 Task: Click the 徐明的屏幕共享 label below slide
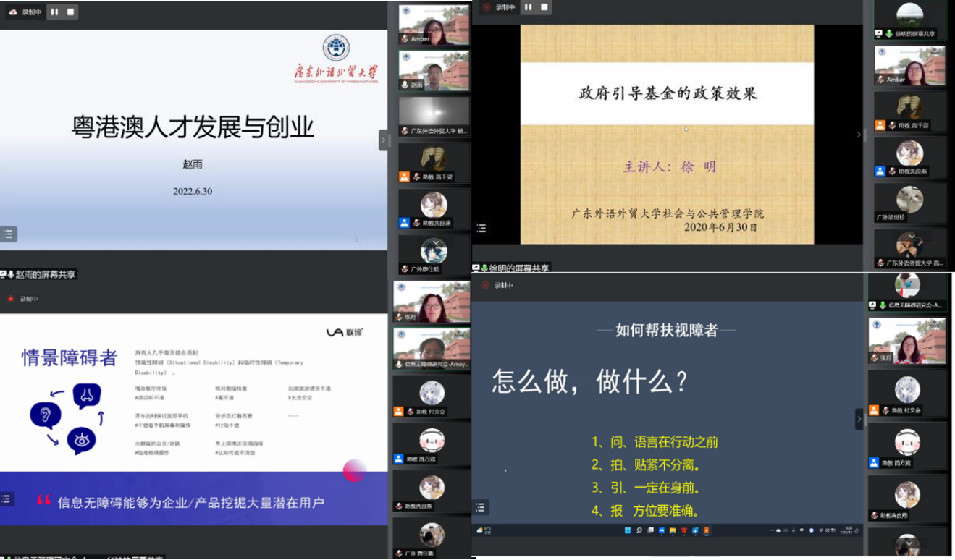coord(518,268)
